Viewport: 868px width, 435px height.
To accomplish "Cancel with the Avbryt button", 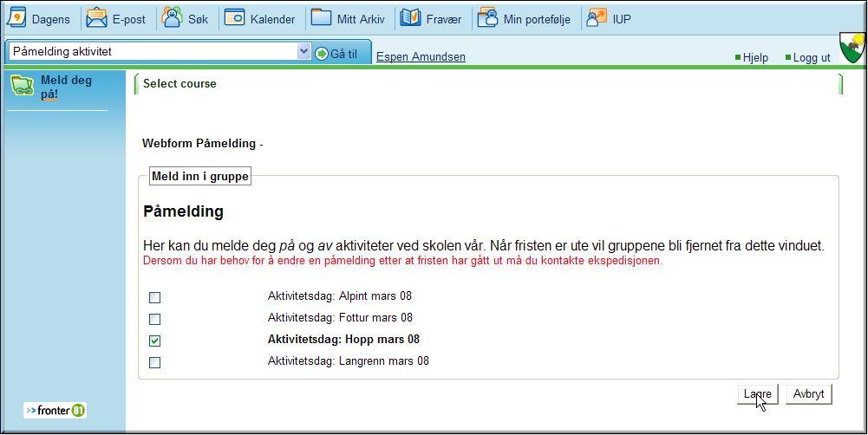I will click(x=809, y=394).
